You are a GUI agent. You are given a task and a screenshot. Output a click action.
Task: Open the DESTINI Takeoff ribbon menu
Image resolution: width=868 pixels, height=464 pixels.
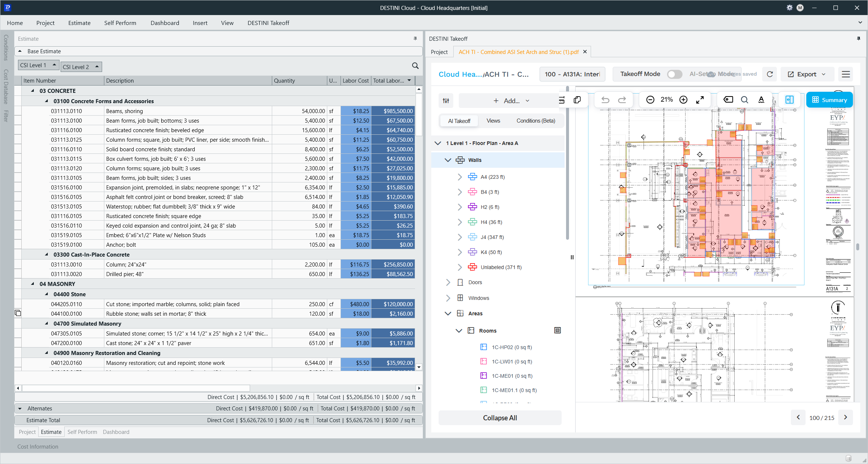click(268, 23)
